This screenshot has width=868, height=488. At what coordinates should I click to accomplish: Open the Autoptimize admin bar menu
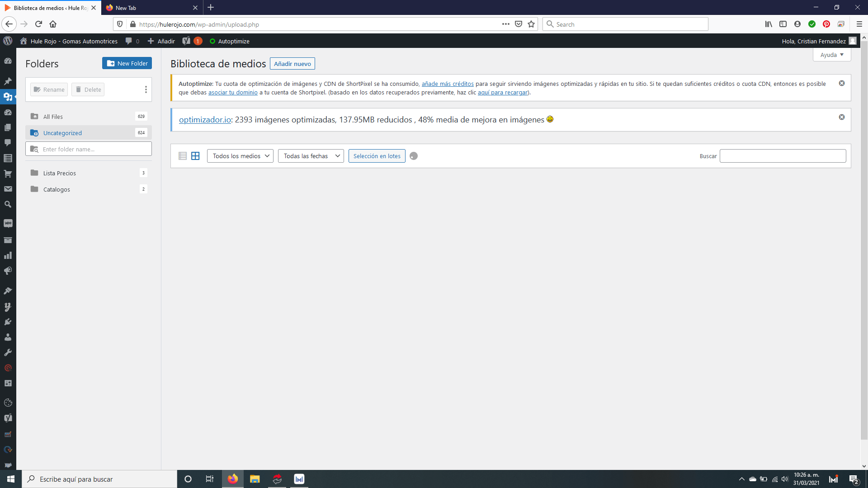(x=229, y=41)
